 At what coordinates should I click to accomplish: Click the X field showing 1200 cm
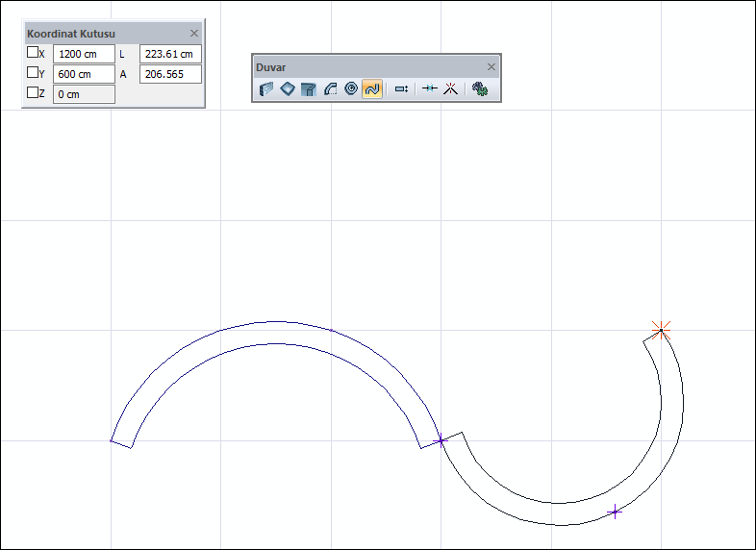(x=84, y=54)
